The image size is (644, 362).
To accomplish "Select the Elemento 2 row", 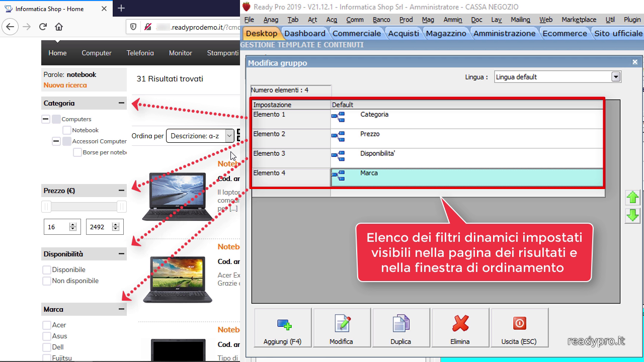I will (x=427, y=139).
